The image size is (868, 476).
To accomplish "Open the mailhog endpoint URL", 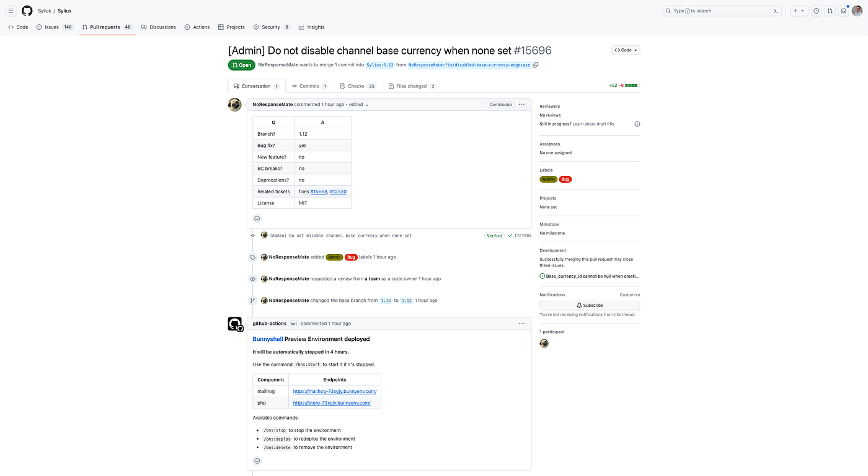I will pos(335,391).
